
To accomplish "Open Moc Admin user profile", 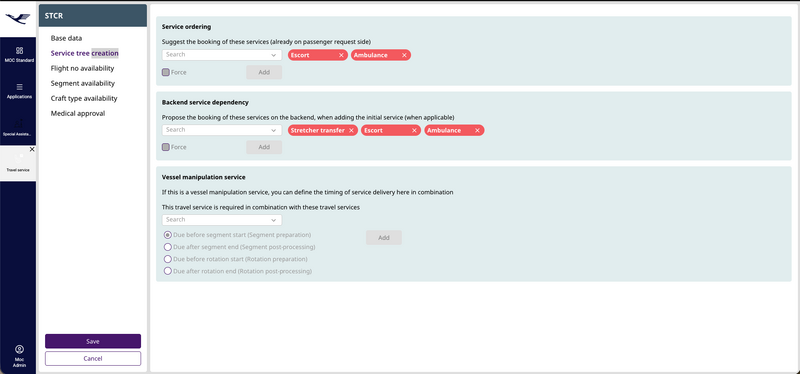I will click(x=19, y=356).
